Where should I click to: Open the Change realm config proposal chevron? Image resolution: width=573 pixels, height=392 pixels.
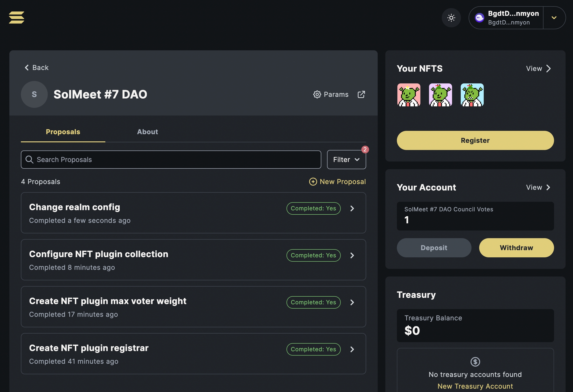pyautogui.click(x=352, y=208)
